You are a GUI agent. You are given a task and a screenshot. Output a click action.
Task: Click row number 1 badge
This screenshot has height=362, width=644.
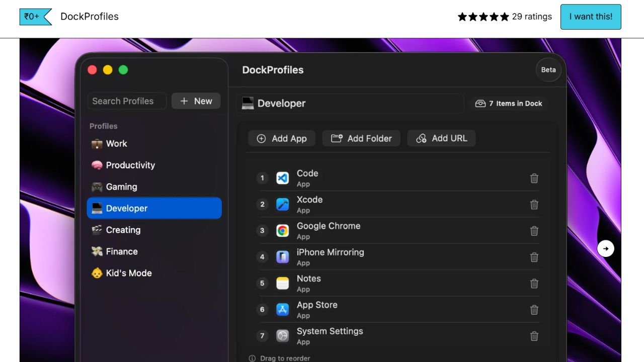(262, 178)
